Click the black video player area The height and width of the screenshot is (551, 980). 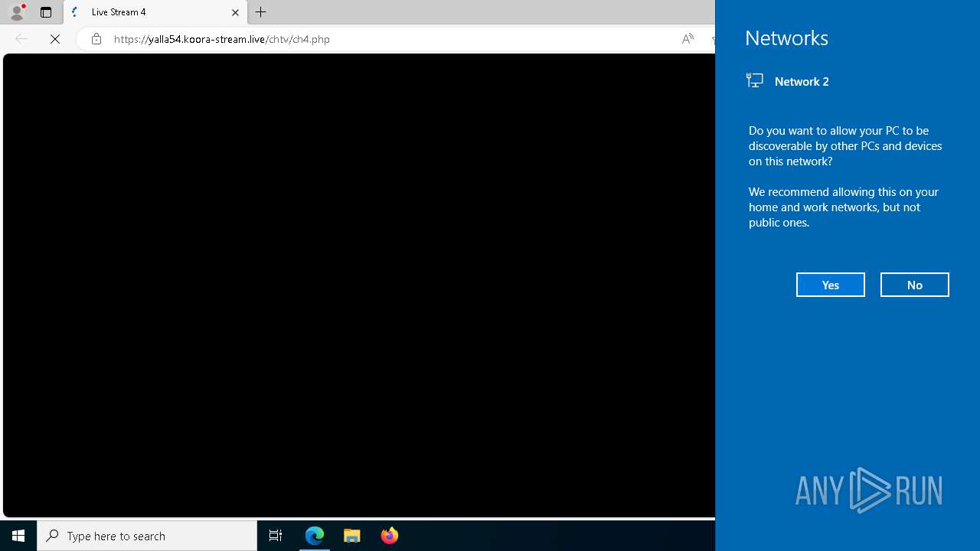(359, 285)
